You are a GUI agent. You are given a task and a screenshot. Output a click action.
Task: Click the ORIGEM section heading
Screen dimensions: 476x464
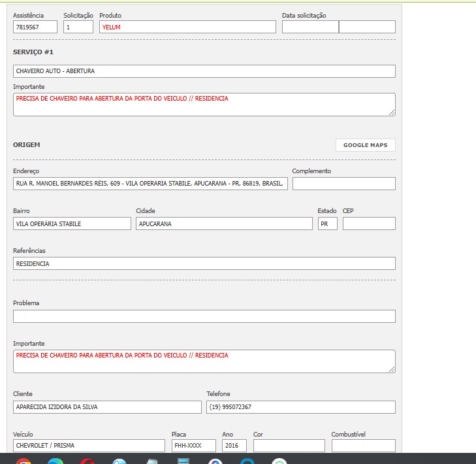point(26,144)
